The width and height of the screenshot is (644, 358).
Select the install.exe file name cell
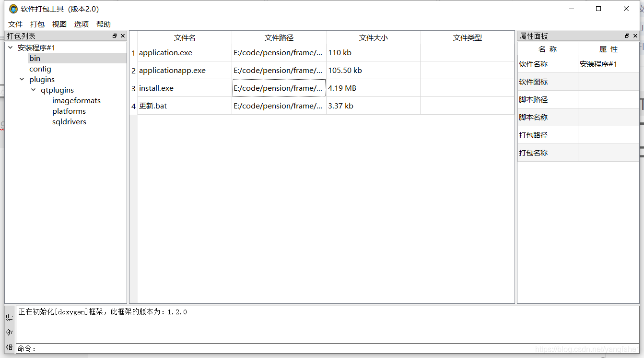(x=185, y=88)
